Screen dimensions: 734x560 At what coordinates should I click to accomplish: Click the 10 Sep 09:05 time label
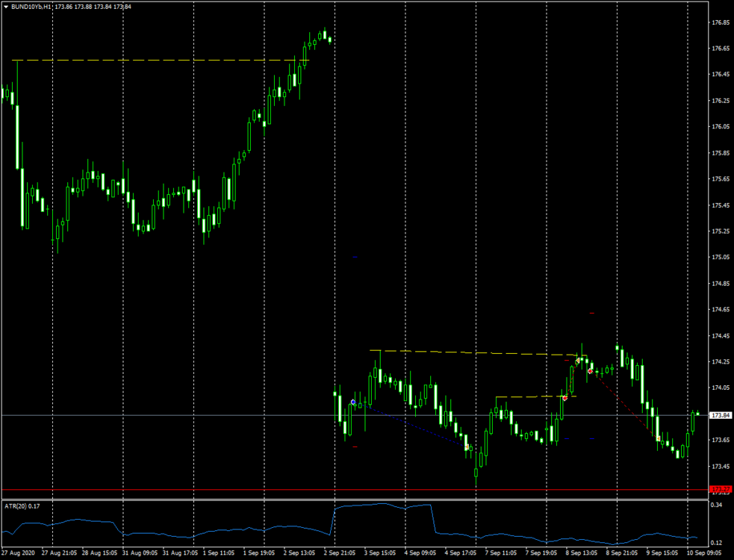[704, 553]
